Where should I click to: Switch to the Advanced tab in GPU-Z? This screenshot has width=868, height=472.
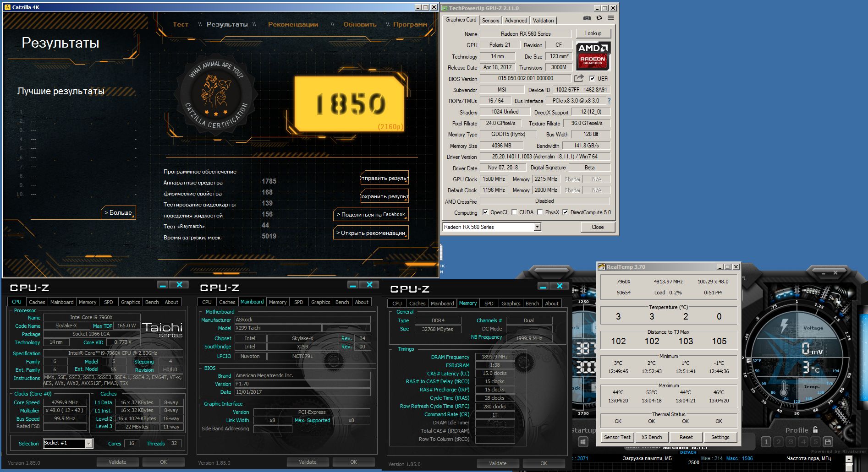(x=516, y=21)
